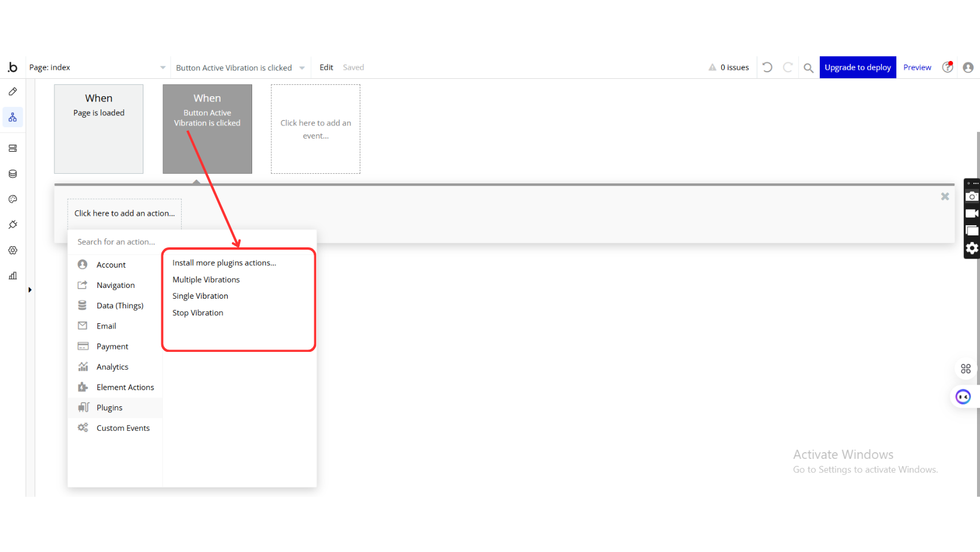The image size is (980, 552).
Task: Click 'Click here to add an event...' box
Action: coord(316,129)
